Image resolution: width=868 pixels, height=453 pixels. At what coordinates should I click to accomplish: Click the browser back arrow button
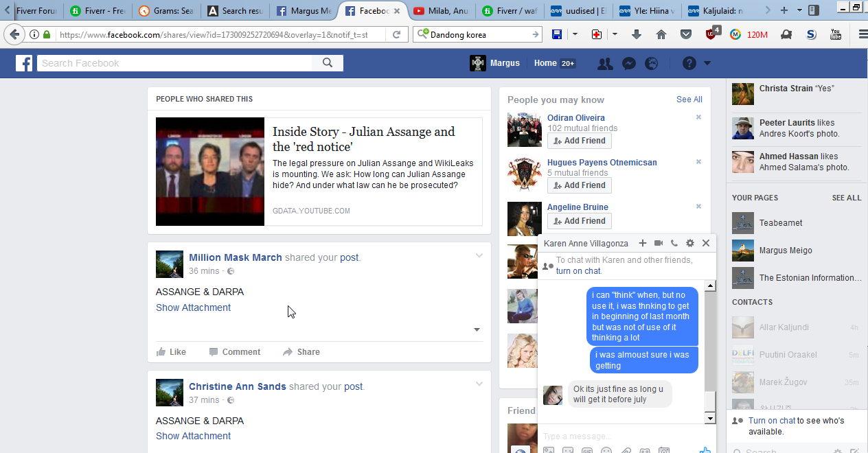(14, 34)
